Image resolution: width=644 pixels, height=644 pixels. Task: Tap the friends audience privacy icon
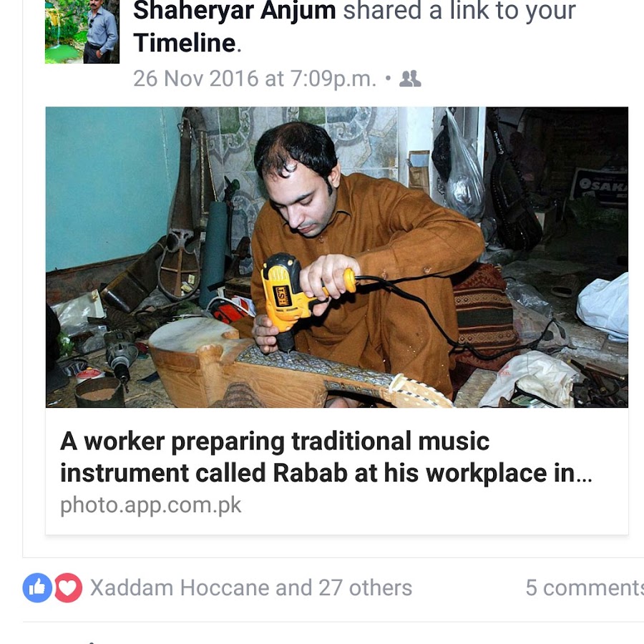point(410,79)
